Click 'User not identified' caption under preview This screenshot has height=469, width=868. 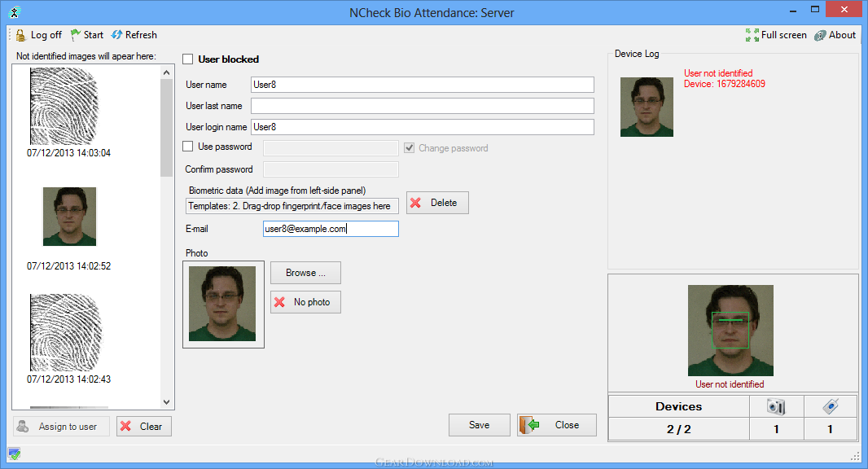(730, 384)
